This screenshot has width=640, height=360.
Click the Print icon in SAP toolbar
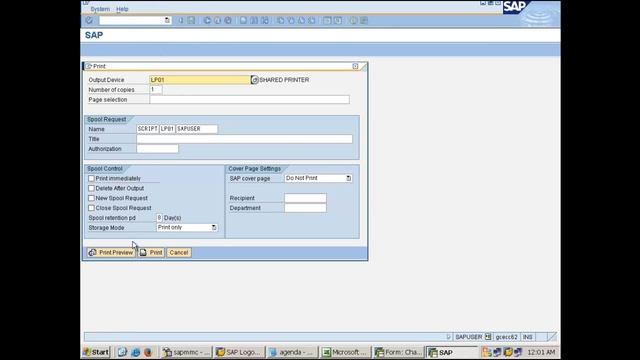click(x=243, y=20)
